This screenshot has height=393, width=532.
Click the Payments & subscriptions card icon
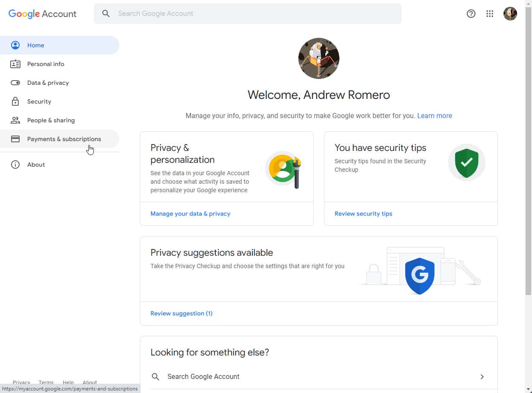pyautogui.click(x=15, y=139)
